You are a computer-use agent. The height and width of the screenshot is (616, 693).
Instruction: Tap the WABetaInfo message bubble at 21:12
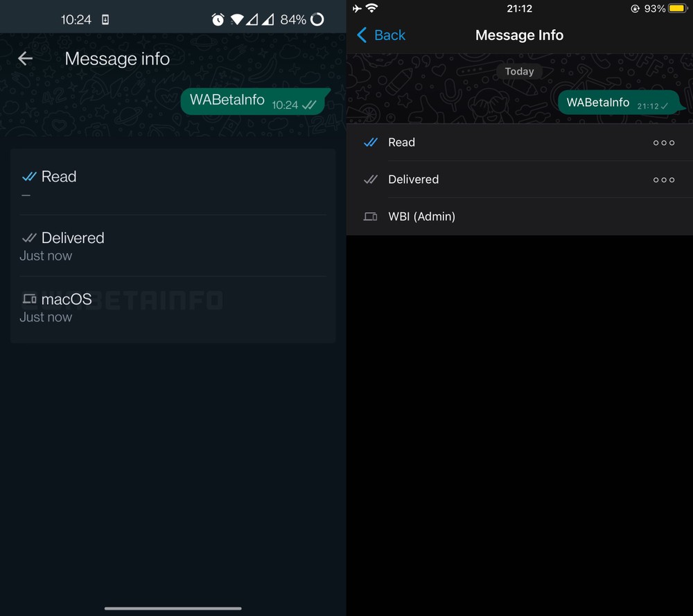coord(620,103)
